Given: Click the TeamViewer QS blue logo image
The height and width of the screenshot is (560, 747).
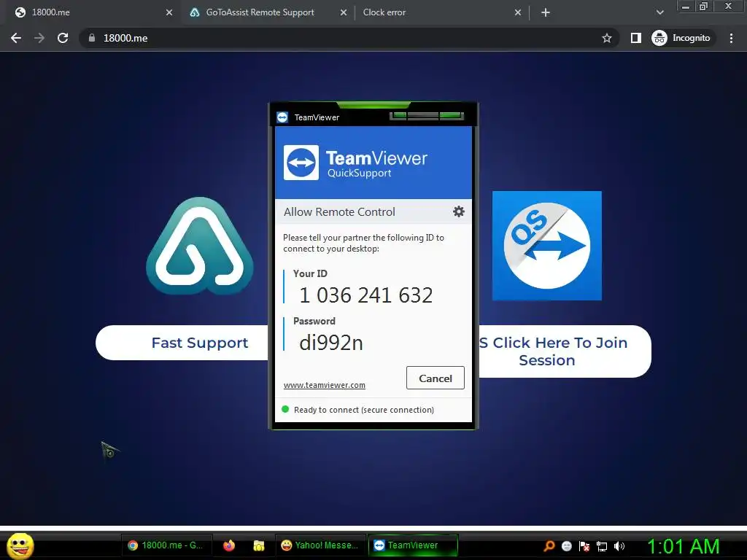Looking at the screenshot, I should (547, 246).
